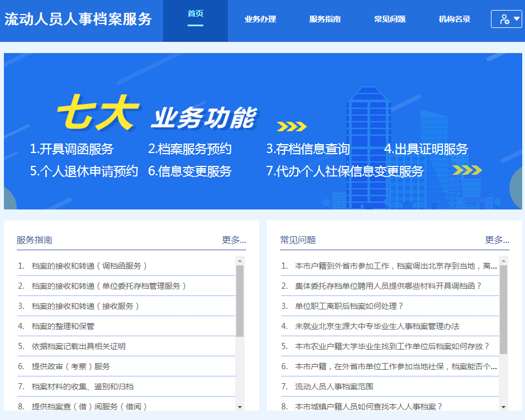Click the 更多 link in 常见问题 panel
The width and height of the screenshot is (525, 420).
coord(497,240)
